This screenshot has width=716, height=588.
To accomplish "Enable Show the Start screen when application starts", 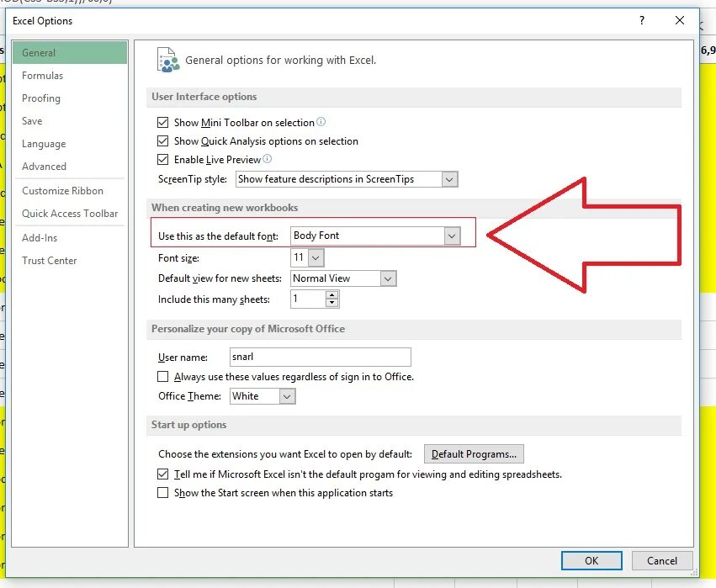I will pyautogui.click(x=162, y=493).
